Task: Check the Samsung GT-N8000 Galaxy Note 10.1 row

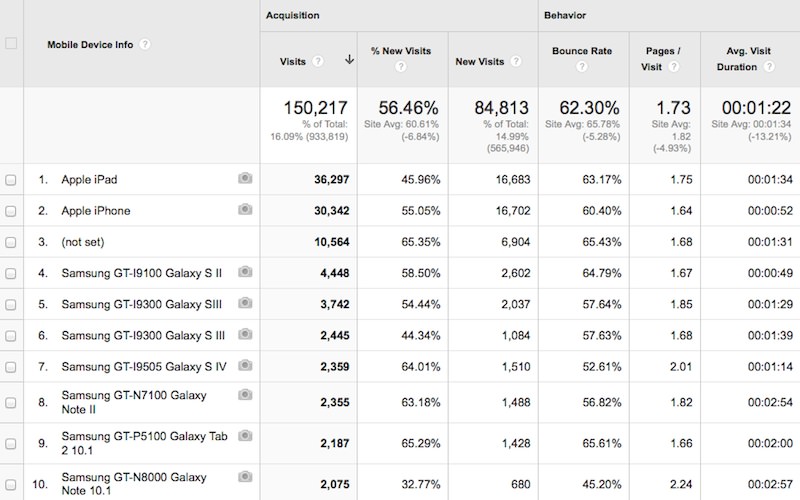Action: click(x=11, y=485)
